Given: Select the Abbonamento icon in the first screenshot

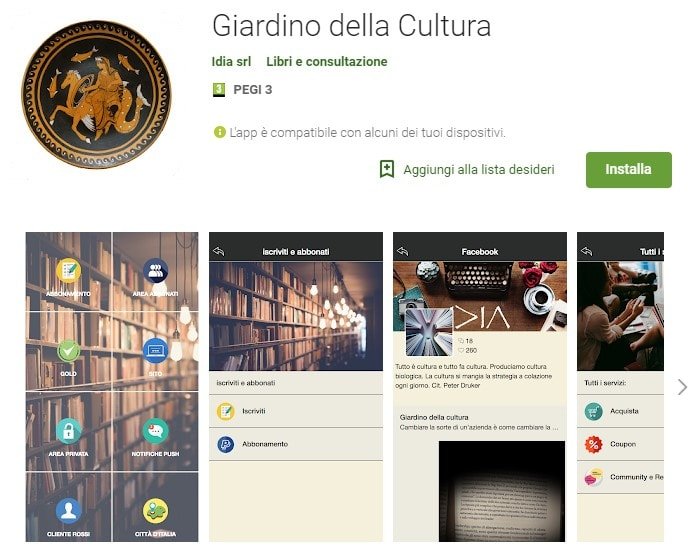Looking at the screenshot, I should click(x=68, y=271).
